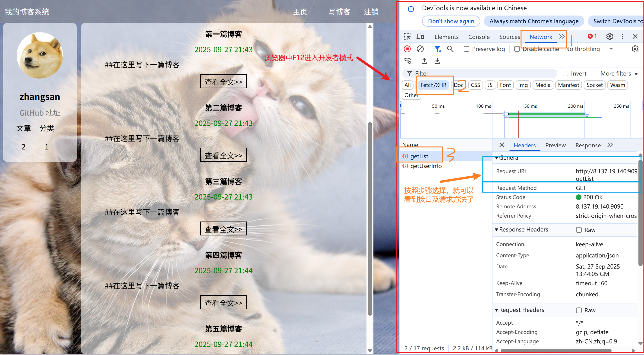Stop recording the network log
The image size is (644, 355).
(407, 49)
